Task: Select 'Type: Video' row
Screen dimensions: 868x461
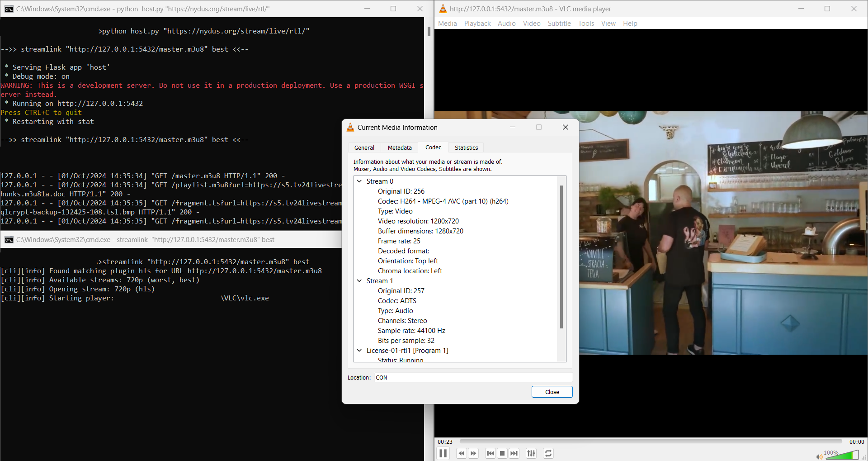Action: tap(395, 211)
